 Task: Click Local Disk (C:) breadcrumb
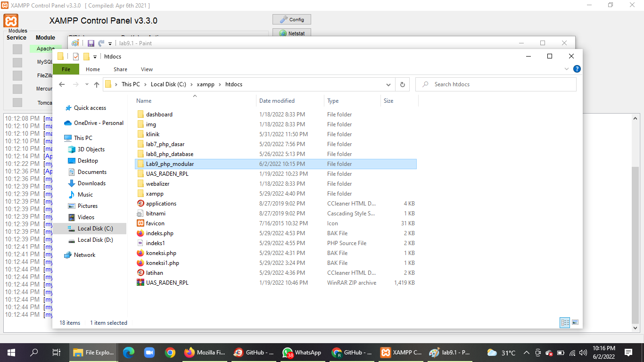169,84
